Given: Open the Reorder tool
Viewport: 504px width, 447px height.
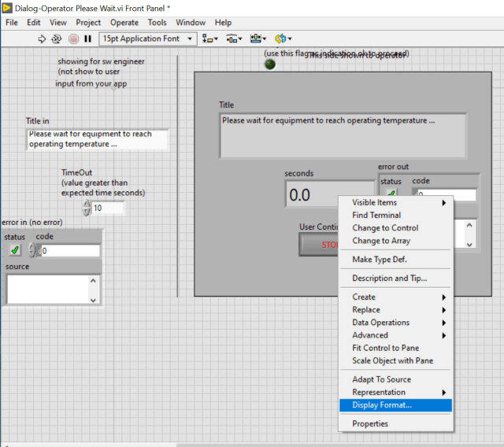Looking at the screenshot, I should 283,39.
